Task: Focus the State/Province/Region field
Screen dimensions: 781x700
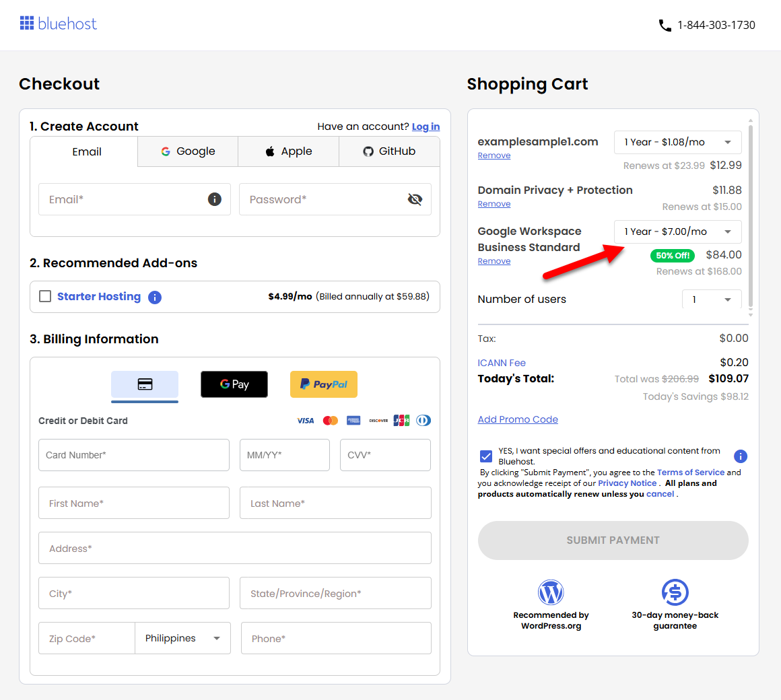Action: 336,593
